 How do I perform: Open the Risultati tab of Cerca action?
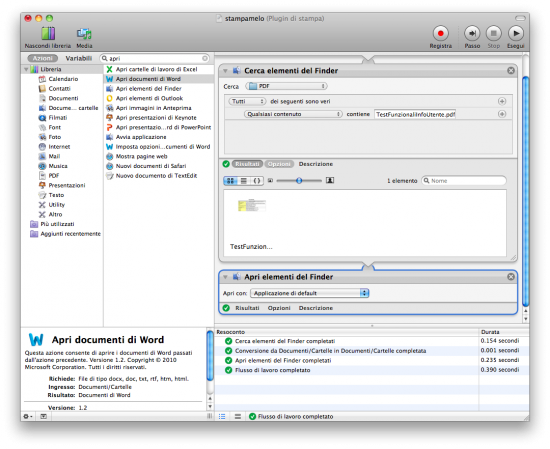[247, 164]
